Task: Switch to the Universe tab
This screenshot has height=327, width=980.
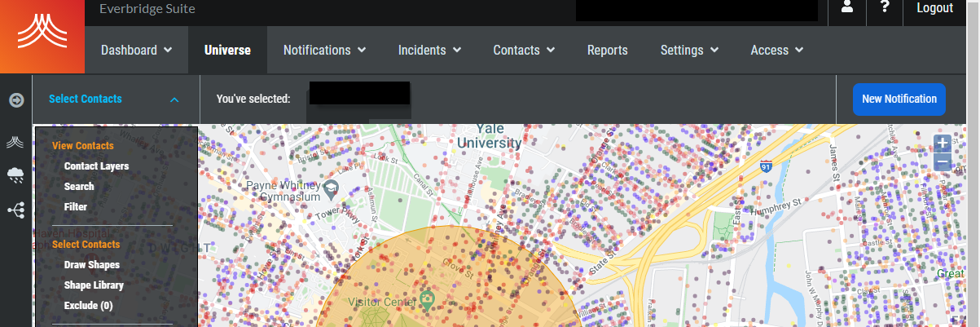Action: click(x=227, y=50)
